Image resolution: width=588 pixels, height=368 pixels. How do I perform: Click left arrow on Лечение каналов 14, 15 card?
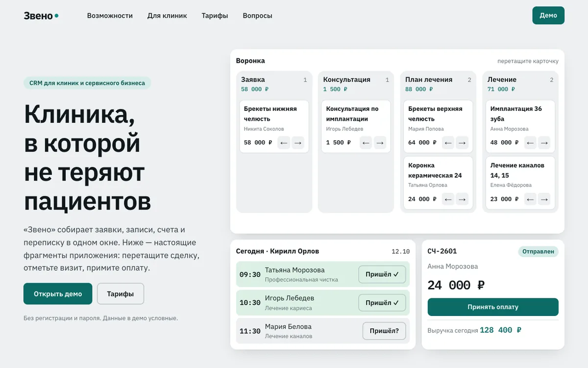[530, 199]
